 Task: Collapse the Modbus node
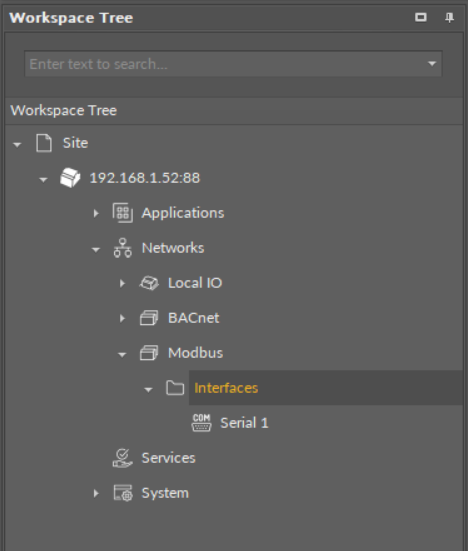[x=122, y=355]
